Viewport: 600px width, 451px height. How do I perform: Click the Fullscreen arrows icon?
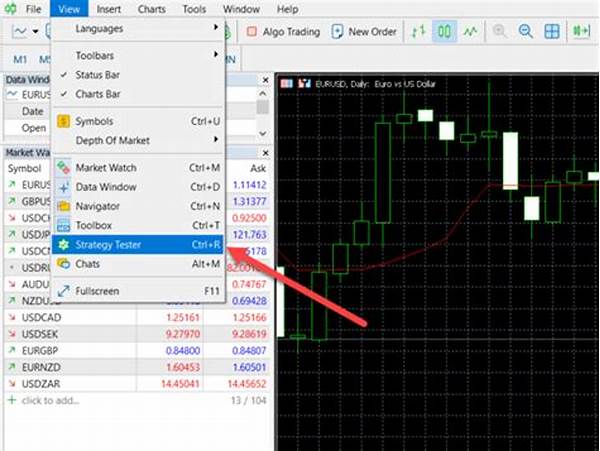pyautogui.click(x=64, y=291)
